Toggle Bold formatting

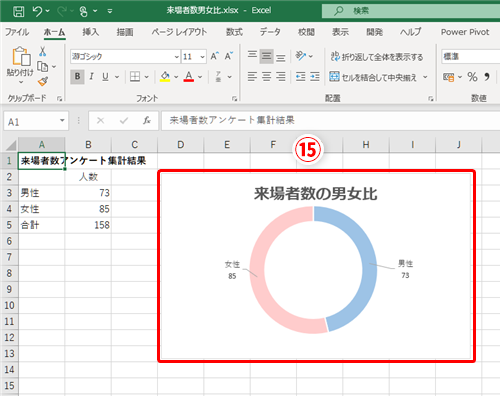tap(77, 77)
